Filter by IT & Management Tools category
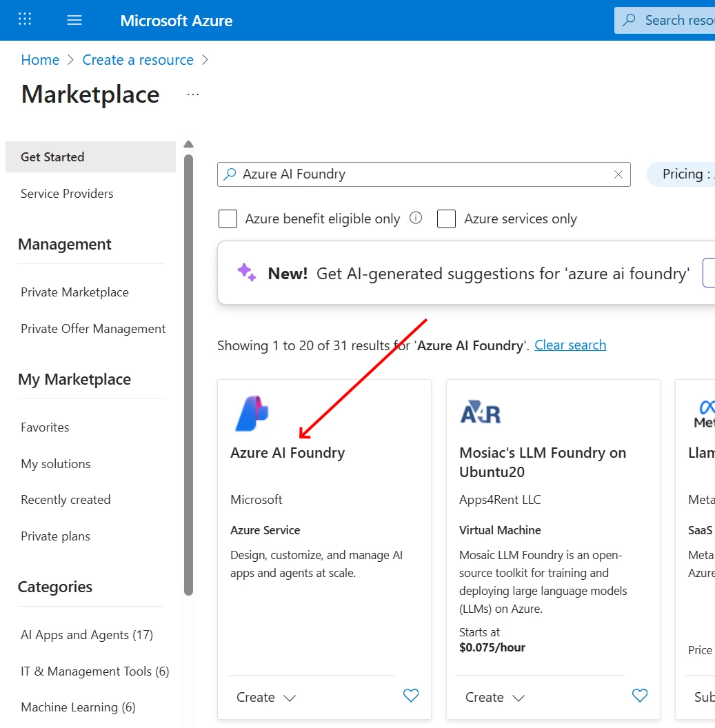 point(94,671)
